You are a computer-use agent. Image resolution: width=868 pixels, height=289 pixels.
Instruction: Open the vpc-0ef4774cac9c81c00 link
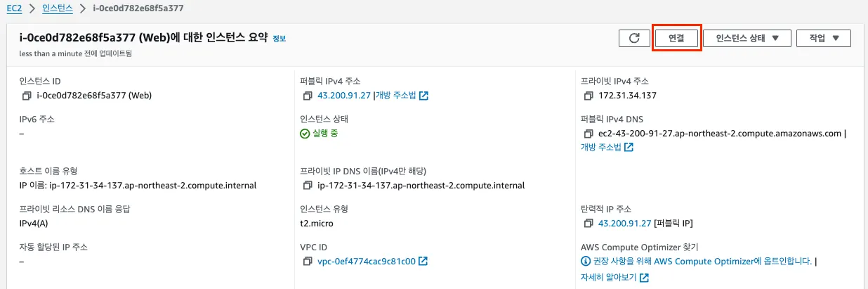(x=367, y=262)
